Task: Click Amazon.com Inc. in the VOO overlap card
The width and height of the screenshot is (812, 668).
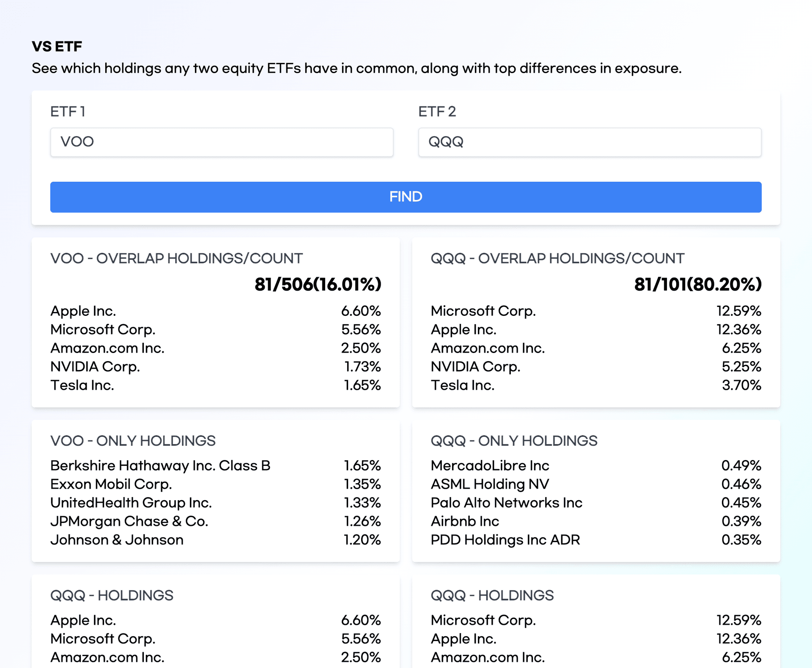Action: (107, 348)
